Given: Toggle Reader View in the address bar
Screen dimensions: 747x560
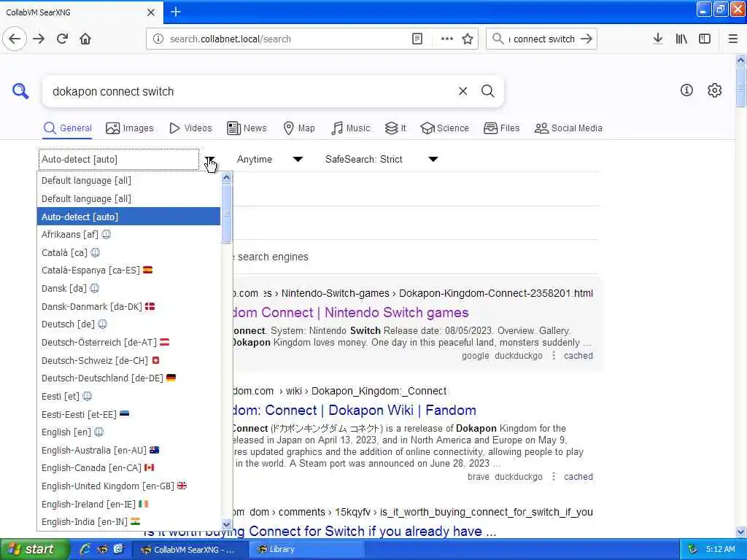Looking at the screenshot, I should 417,39.
